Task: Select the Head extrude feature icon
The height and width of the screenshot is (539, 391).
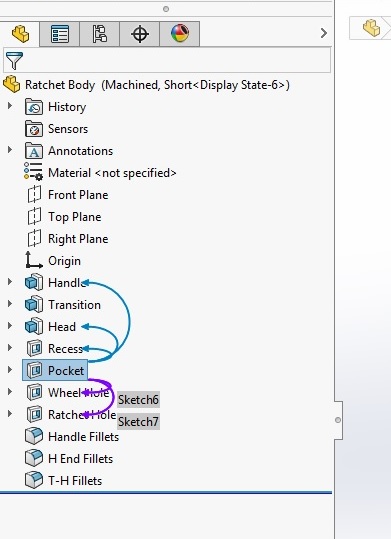Action: [x=34, y=326]
